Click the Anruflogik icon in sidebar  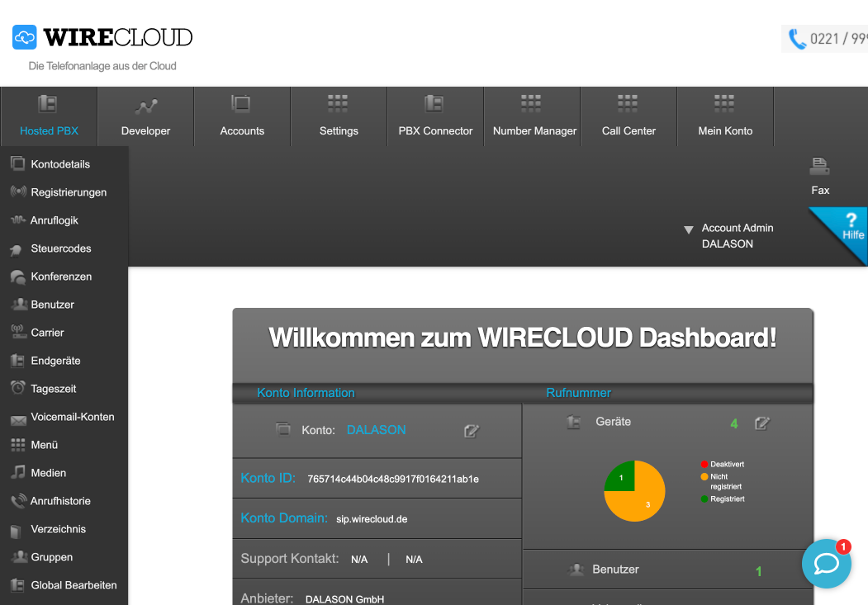tap(17, 220)
